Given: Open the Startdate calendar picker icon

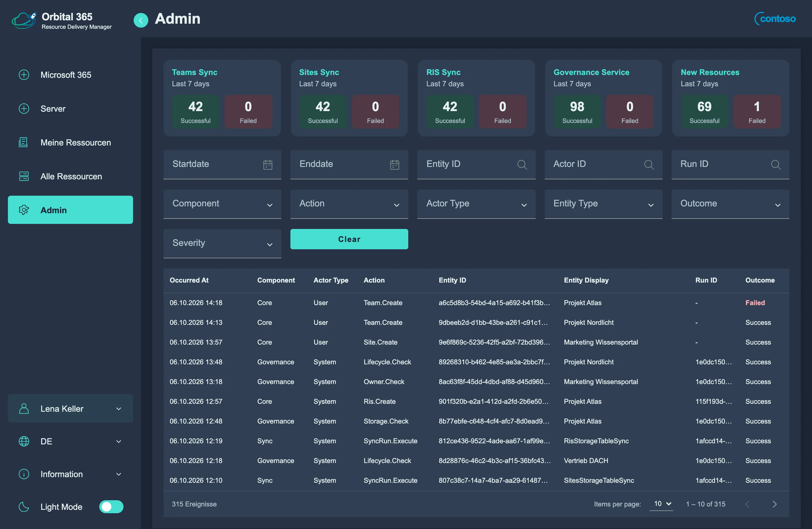Looking at the screenshot, I should click(x=268, y=165).
